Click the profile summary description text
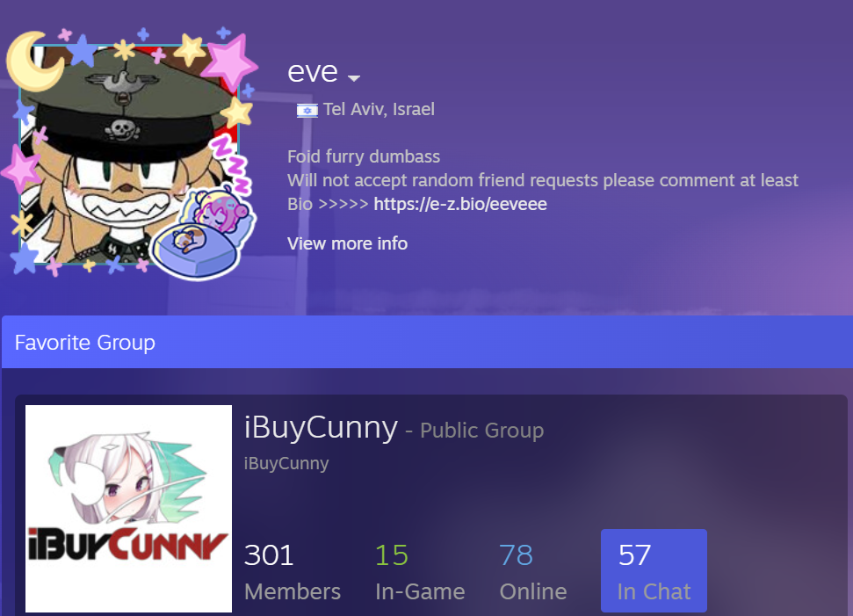The width and height of the screenshot is (853, 616). pos(543,180)
